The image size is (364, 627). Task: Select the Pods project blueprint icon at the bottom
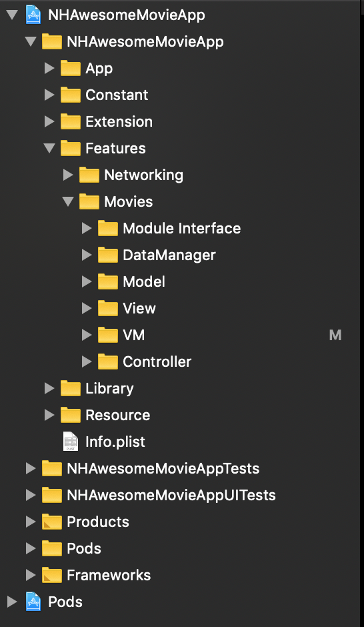33,602
